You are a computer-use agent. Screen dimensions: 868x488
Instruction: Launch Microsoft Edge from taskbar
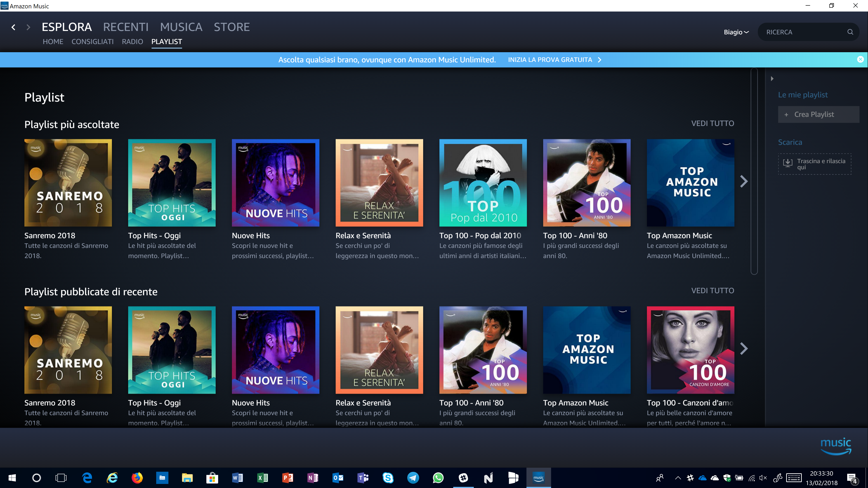click(87, 478)
